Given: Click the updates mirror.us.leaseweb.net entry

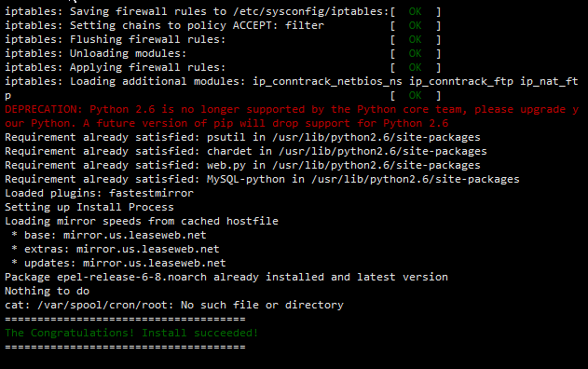Looking at the screenshot, I should coord(118,264).
